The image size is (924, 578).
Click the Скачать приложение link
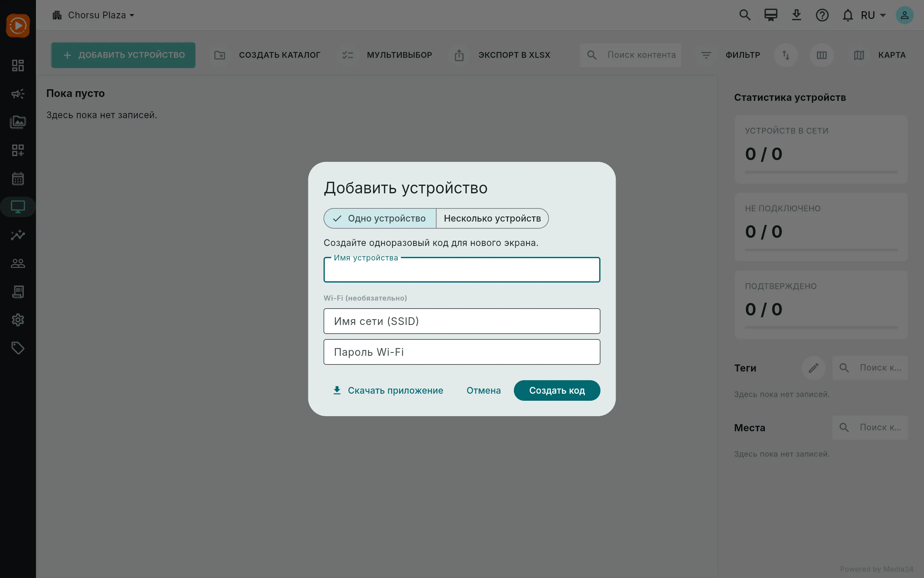pos(388,390)
